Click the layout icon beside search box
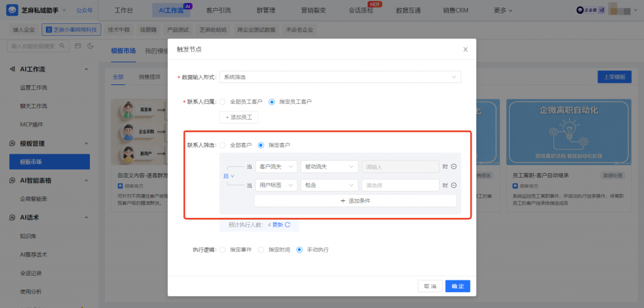 point(78,46)
